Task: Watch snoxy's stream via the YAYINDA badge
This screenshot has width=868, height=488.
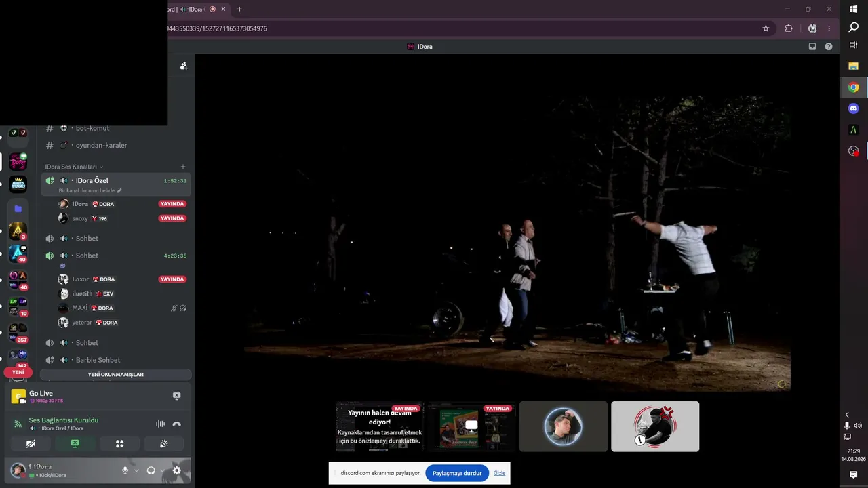Action: [x=172, y=218]
